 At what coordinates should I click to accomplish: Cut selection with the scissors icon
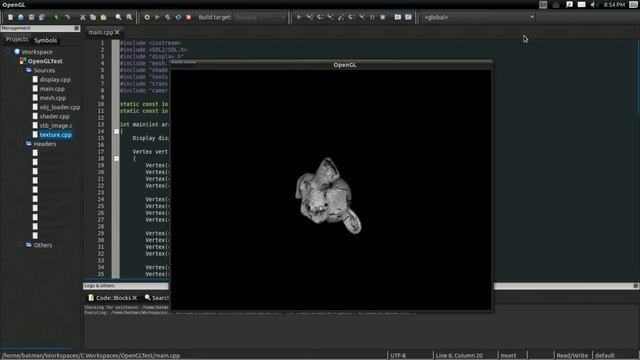click(x=82, y=17)
